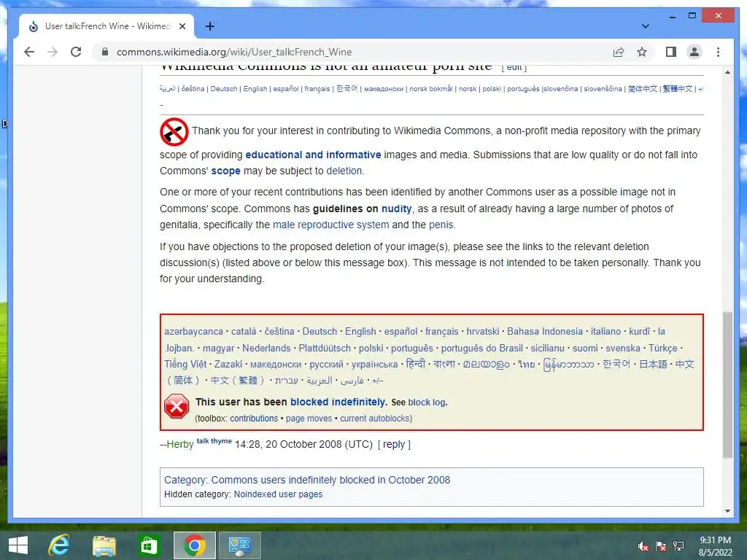Open the blocked indefinitely link
This screenshot has width=747, height=560.
point(338,402)
